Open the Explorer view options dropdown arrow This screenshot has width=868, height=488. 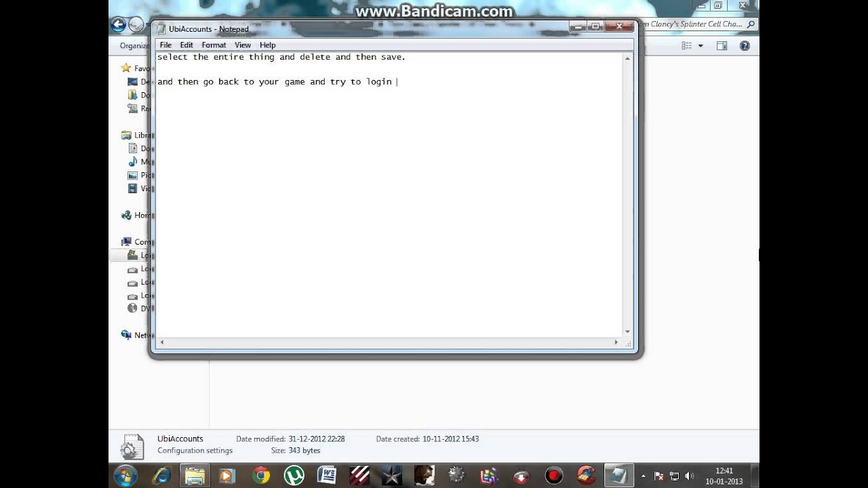(x=701, y=45)
